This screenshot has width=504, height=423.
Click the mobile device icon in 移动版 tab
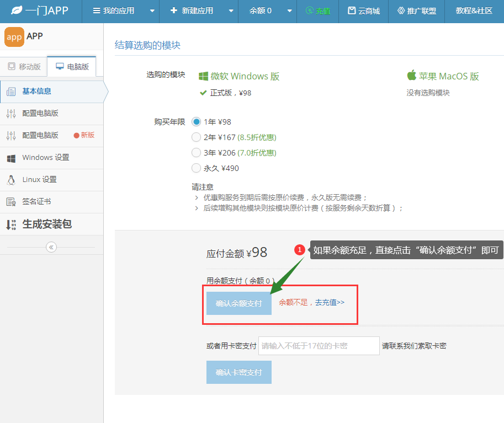pyautogui.click(x=12, y=67)
